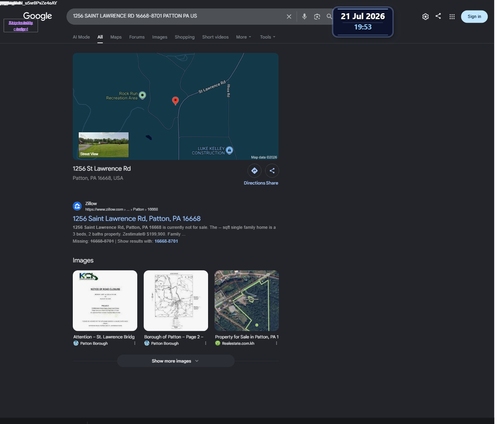Screen dimensions: 500x424
Task: Click the 1256 St Lawrence Rd heading
Action: coord(102,169)
